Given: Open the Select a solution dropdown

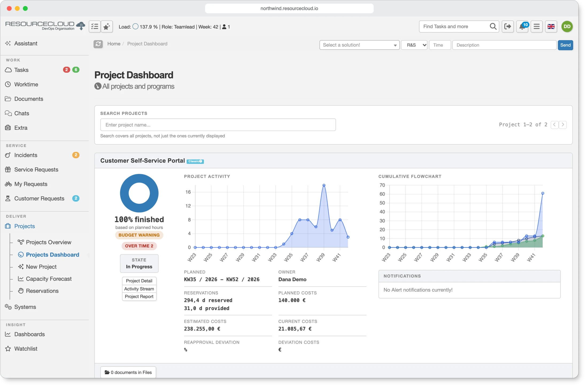Looking at the screenshot, I should click(x=359, y=45).
